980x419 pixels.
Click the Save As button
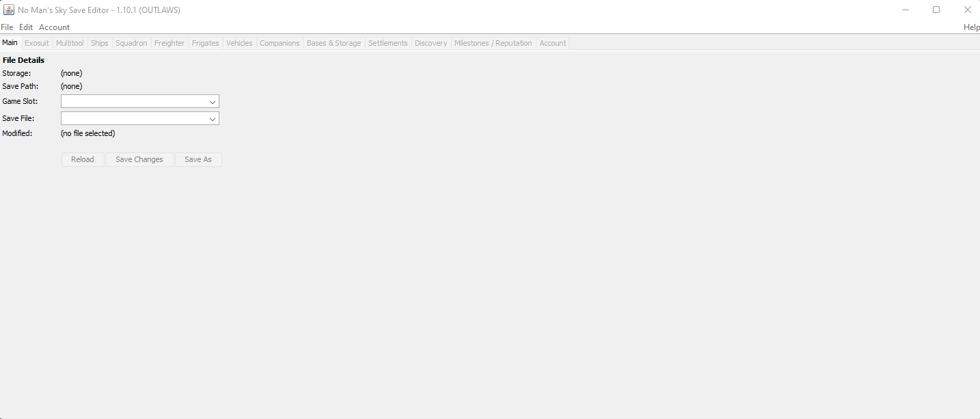coord(198,159)
